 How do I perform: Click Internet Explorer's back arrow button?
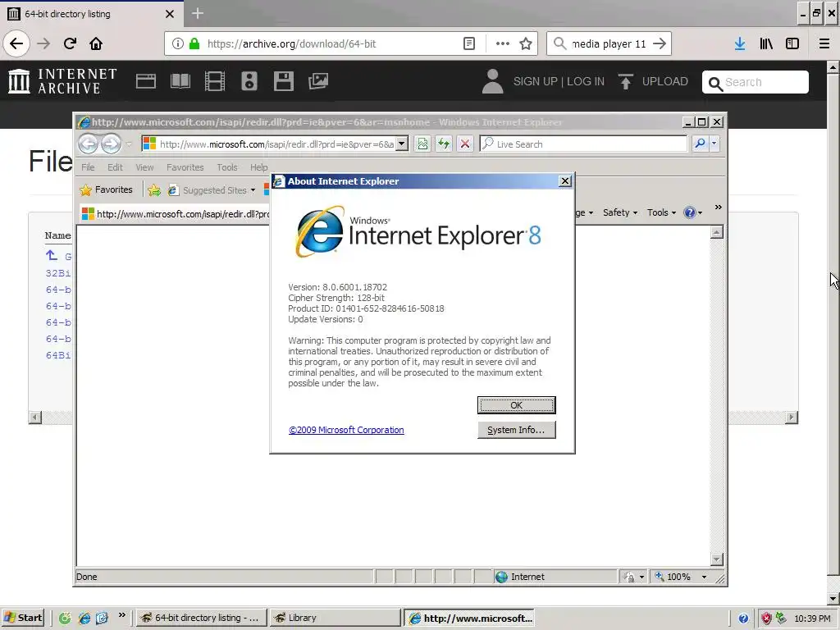[89, 144]
